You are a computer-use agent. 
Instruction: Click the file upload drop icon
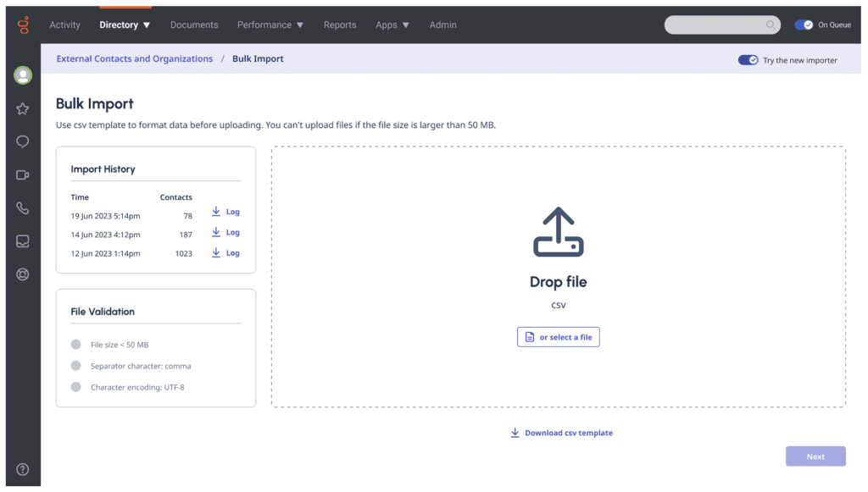(559, 230)
